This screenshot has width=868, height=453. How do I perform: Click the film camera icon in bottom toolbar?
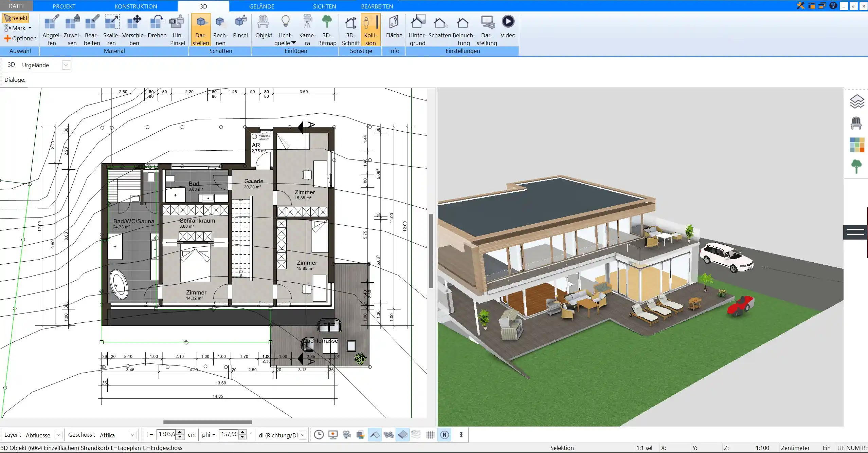(347, 435)
